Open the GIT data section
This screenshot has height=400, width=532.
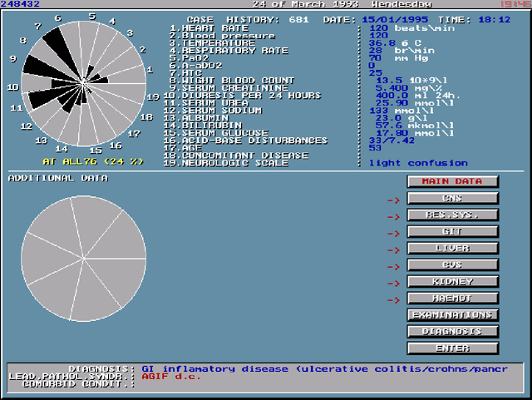click(x=452, y=231)
